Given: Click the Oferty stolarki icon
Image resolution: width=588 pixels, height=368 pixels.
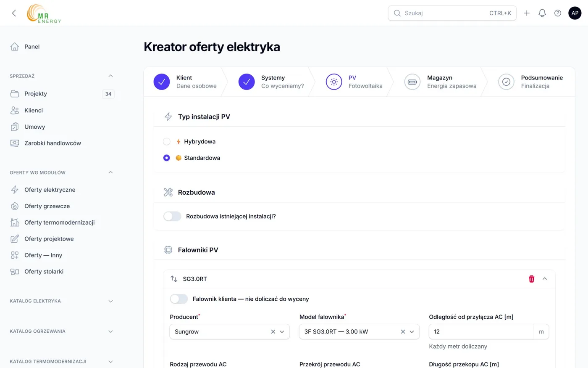Looking at the screenshot, I should point(15,272).
